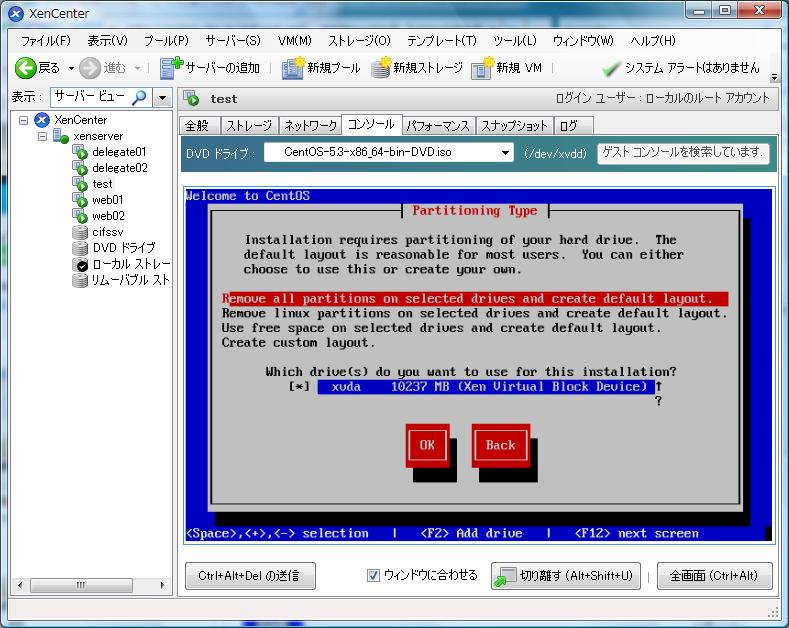Viewport: 789px width, 628px height.
Task: Click the New VM icon
Action: 483,68
